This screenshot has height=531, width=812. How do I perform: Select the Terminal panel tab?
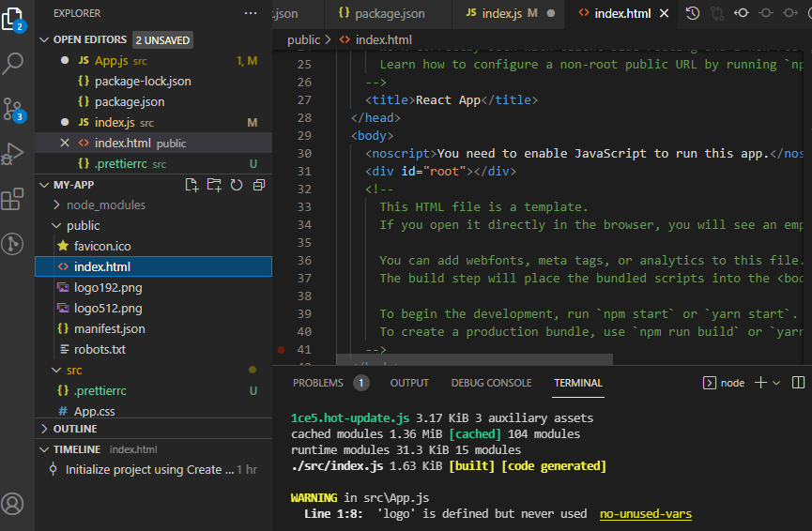[x=578, y=383]
